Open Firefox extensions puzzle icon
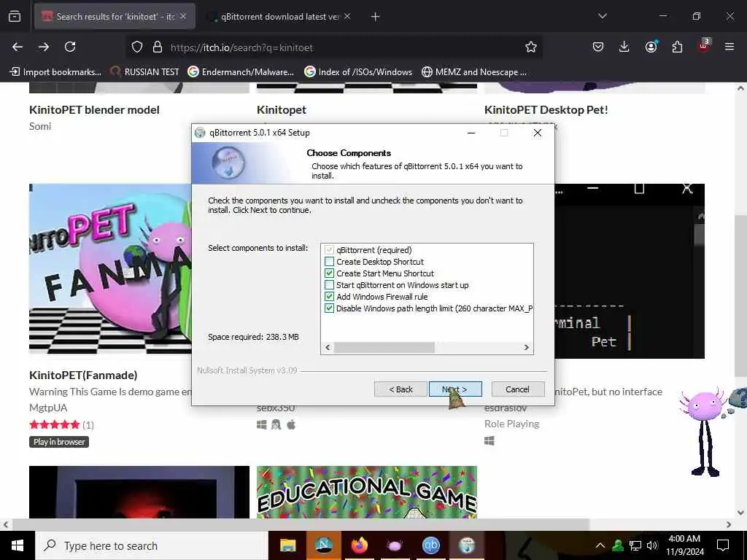The image size is (747, 560). 677,47
